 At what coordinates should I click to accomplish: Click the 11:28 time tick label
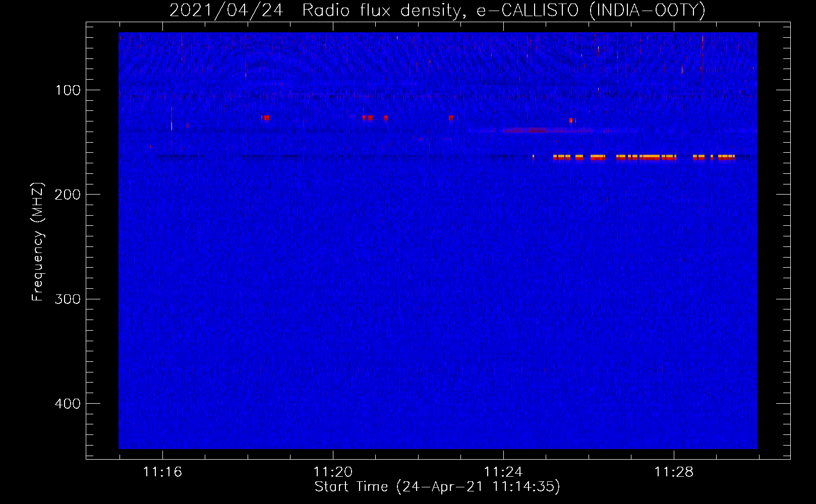click(674, 472)
